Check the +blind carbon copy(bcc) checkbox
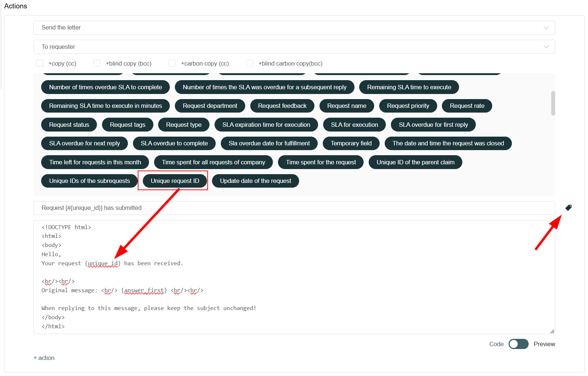The image size is (588, 376). coord(250,63)
